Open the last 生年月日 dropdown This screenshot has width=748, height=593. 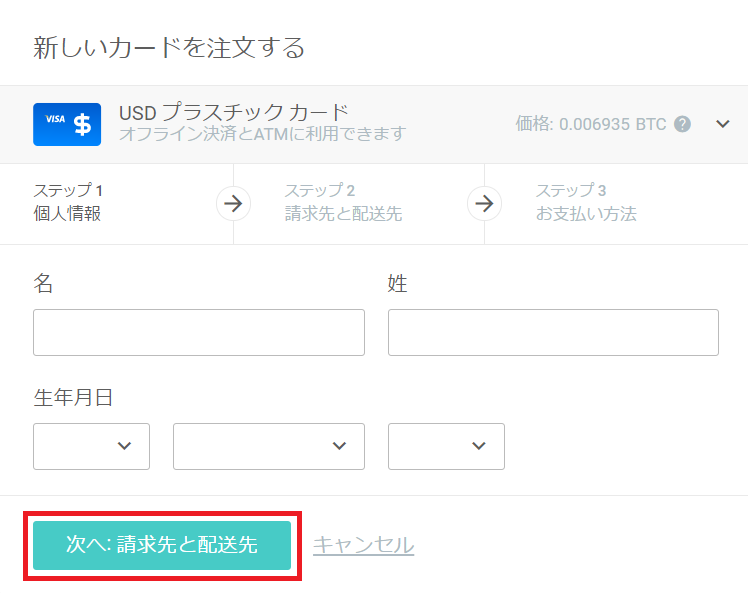coord(446,446)
